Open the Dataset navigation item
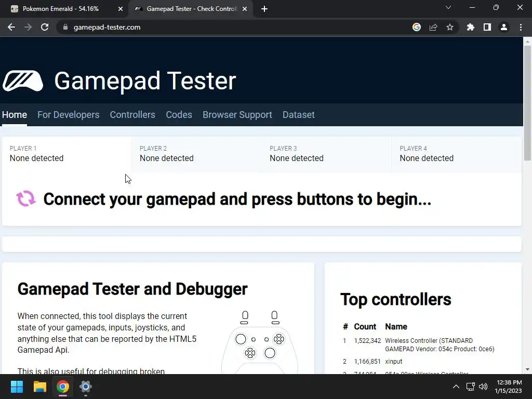532x399 pixels. pos(299,115)
